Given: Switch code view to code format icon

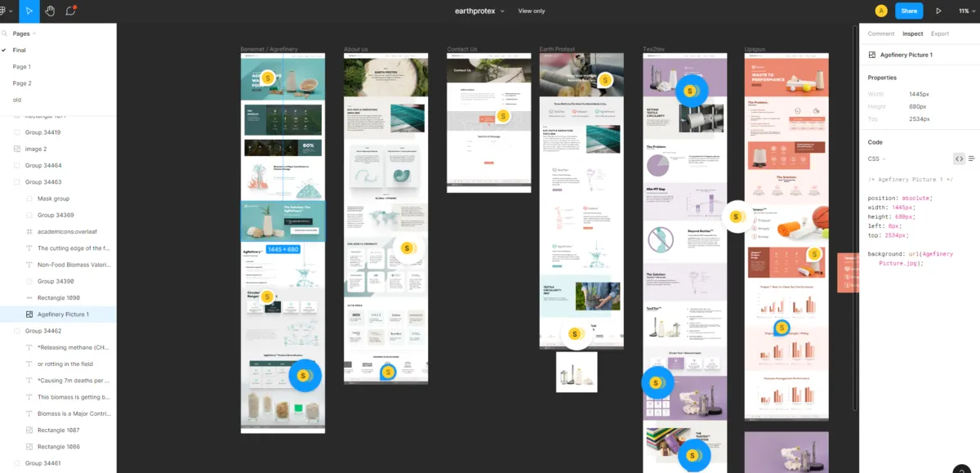Looking at the screenshot, I should [959, 158].
